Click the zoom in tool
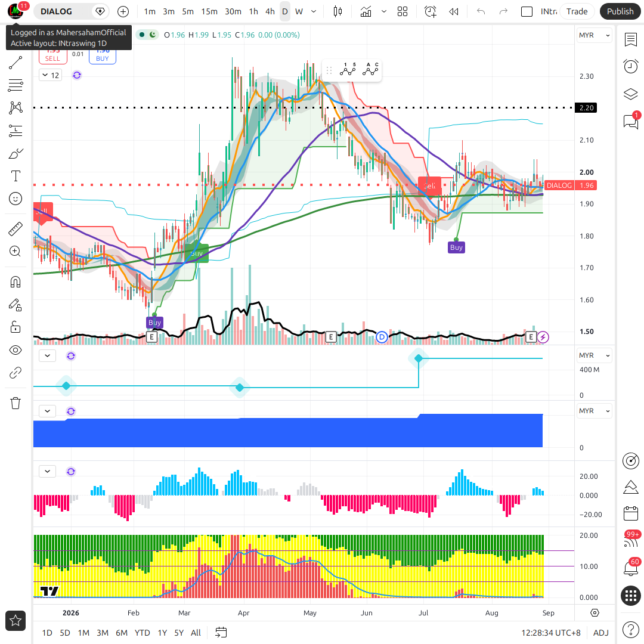 coord(16,252)
